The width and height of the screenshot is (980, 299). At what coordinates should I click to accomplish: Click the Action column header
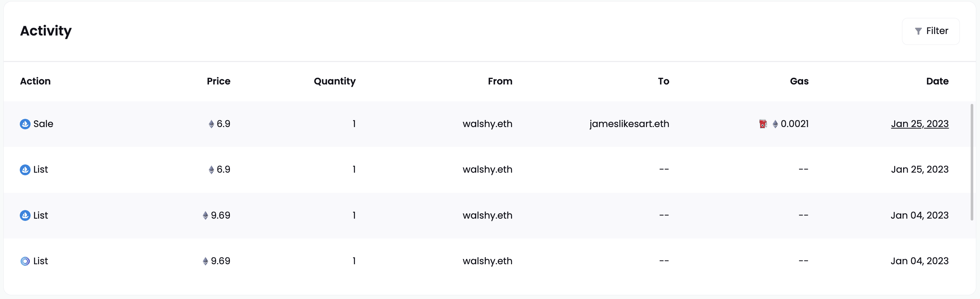[x=35, y=81]
